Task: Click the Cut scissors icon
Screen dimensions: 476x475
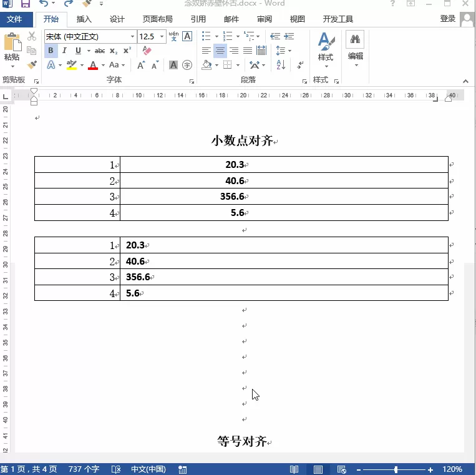Action: click(32, 36)
